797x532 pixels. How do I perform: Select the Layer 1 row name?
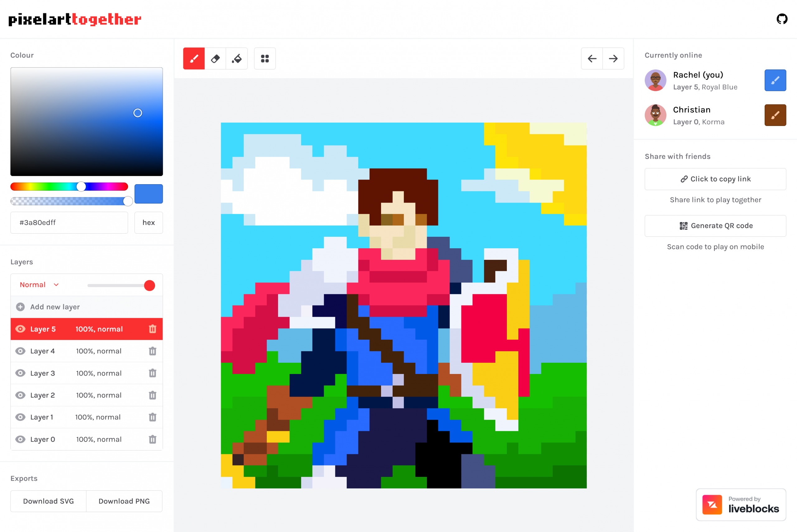click(x=42, y=417)
